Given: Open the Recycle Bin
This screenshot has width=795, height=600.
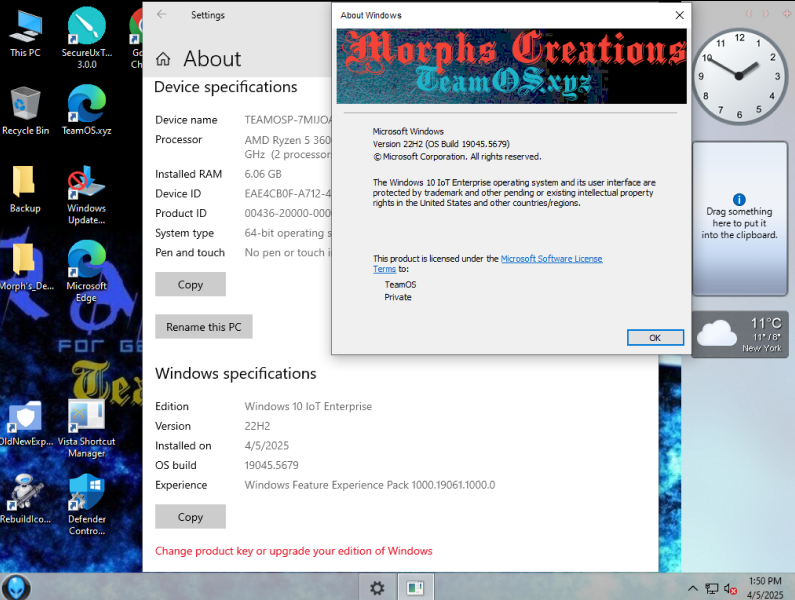Looking at the screenshot, I should click(x=25, y=111).
